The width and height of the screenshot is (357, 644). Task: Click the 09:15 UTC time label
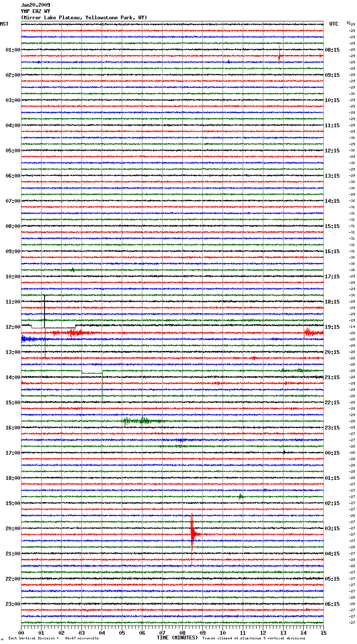[332, 75]
